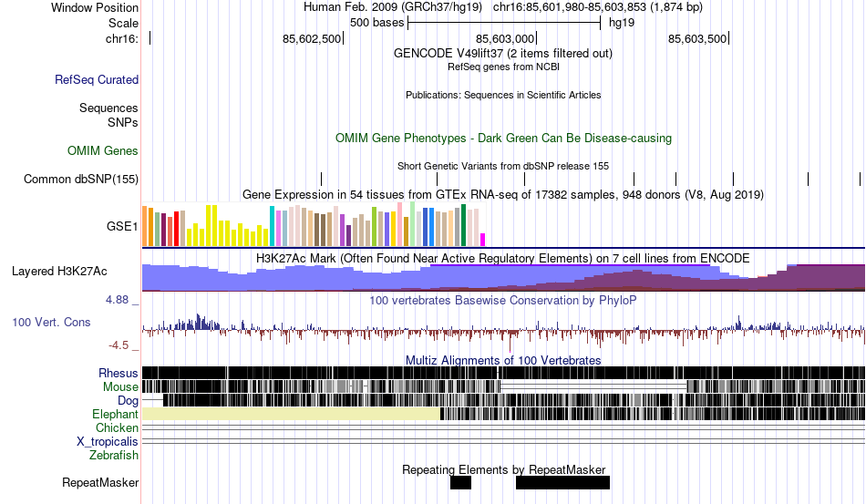Click the Gene Expression in 54 tissues title
866x504 pixels.
tap(503, 194)
